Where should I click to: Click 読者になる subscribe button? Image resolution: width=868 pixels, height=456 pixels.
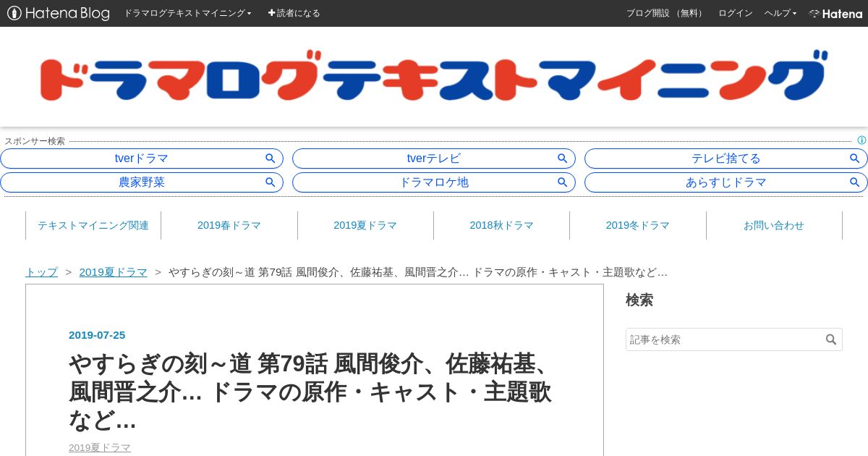(294, 13)
